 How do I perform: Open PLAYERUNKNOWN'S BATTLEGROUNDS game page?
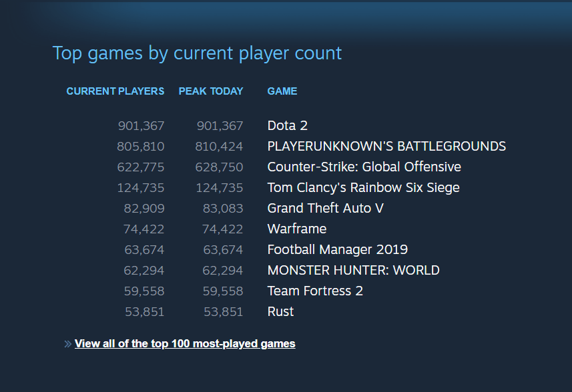tap(386, 146)
